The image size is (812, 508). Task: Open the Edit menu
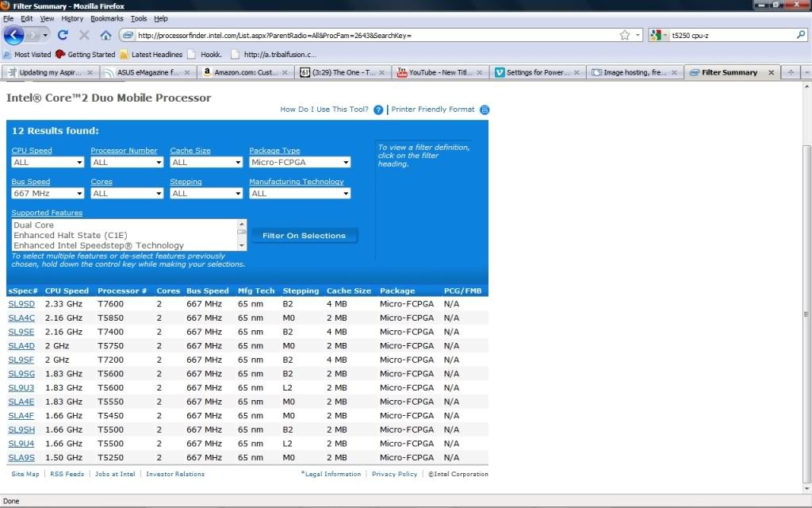pos(26,19)
